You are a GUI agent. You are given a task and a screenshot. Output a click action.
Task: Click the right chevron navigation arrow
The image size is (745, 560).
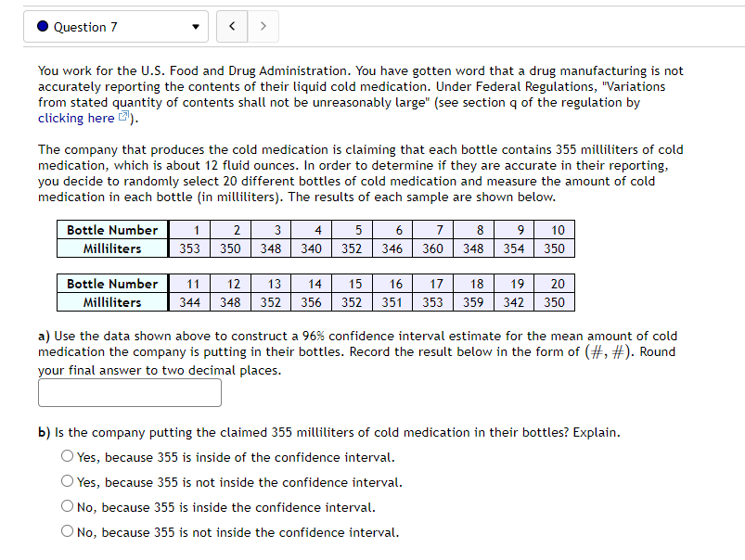click(263, 26)
